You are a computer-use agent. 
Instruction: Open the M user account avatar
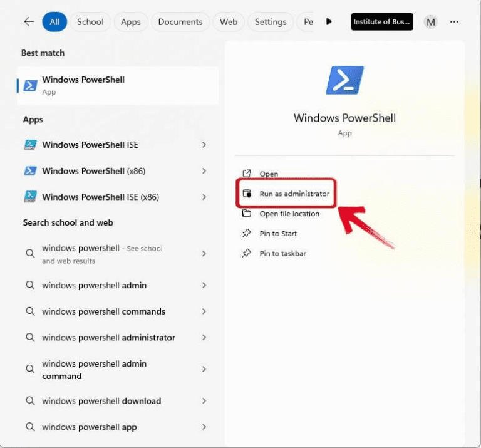(x=430, y=22)
